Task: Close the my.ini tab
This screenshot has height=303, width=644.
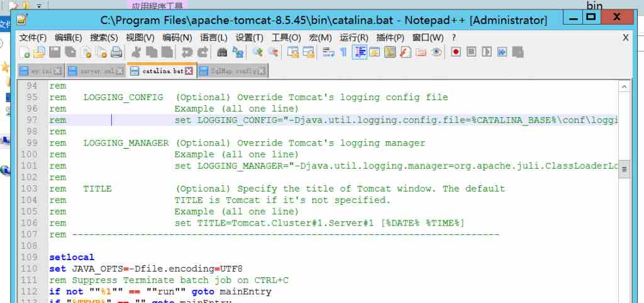Action: coord(57,71)
